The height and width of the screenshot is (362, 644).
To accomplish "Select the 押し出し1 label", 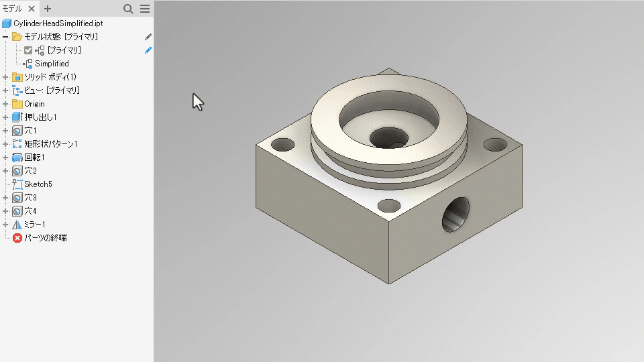I will click(40, 117).
